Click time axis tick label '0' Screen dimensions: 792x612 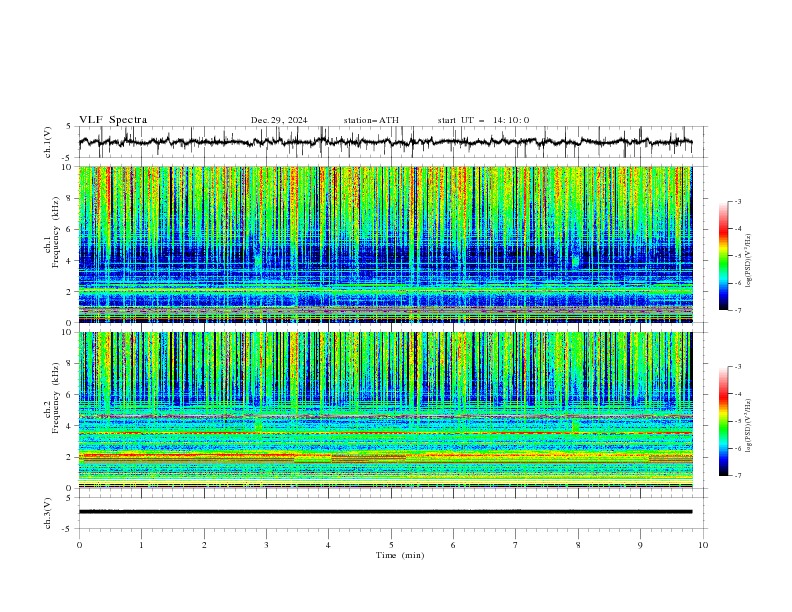(79, 545)
